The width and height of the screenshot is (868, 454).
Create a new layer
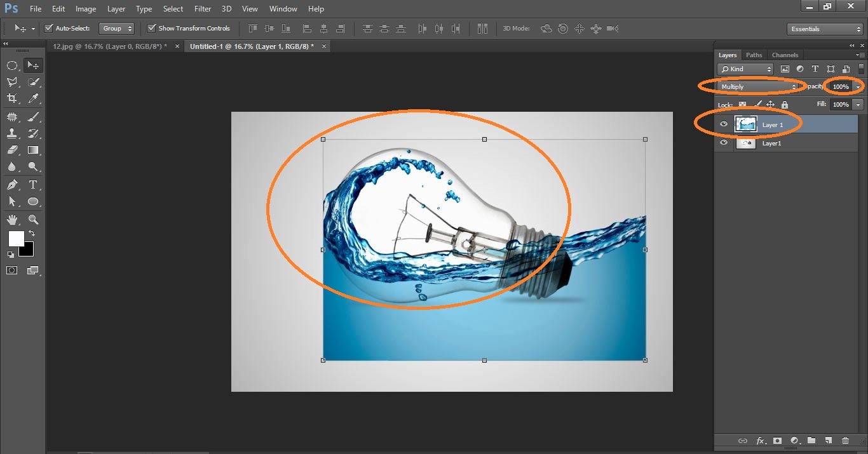coord(829,441)
